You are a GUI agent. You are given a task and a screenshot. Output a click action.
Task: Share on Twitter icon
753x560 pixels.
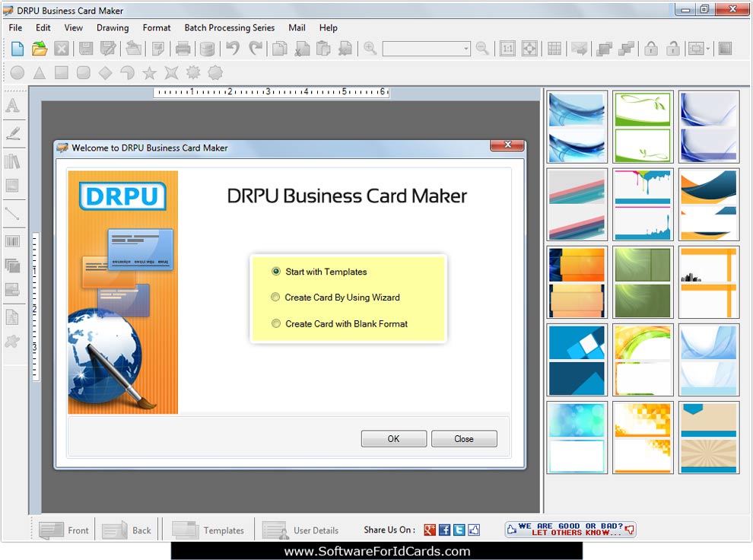(459, 530)
